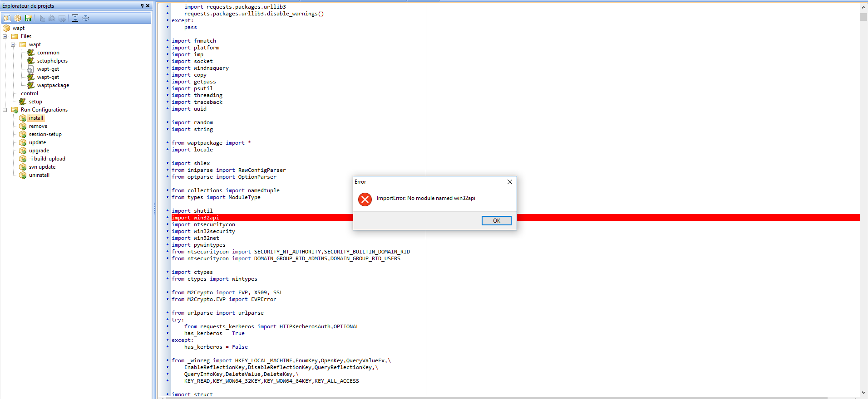Select the wapt project root
This screenshot has width=868, height=399.
[19, 28]
